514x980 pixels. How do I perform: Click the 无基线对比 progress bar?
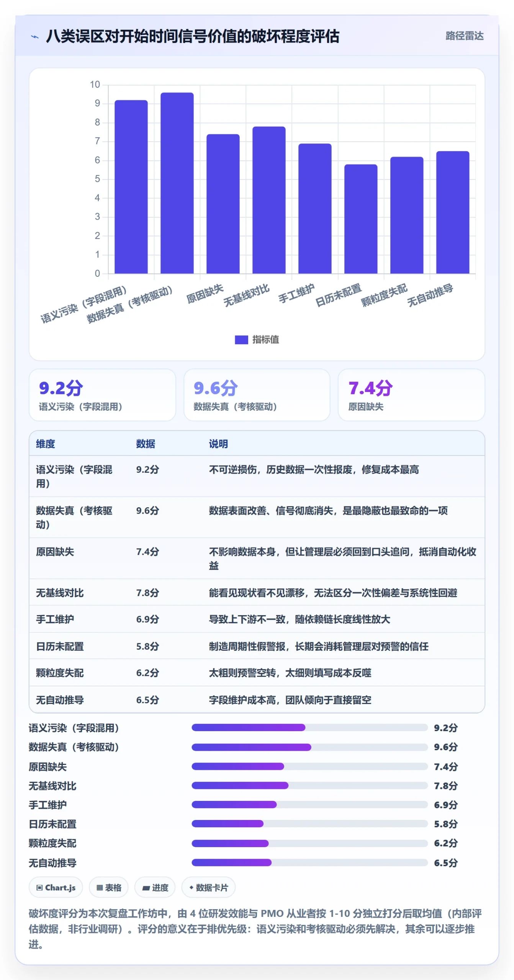tap(309, 786)
